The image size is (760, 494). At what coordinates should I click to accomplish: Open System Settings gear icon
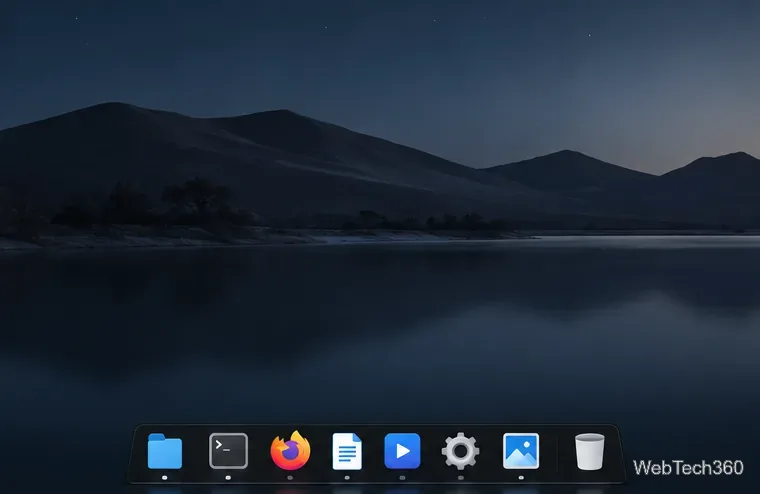(460, 451)
